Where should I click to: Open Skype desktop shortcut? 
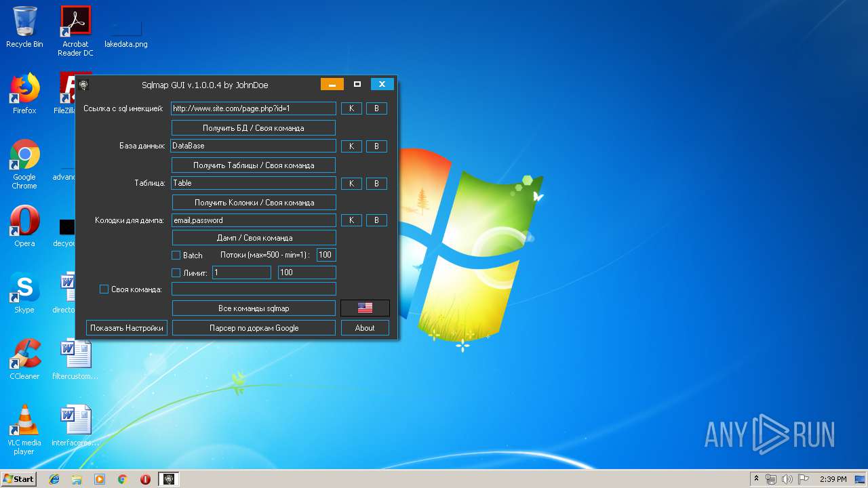(24, 293)
